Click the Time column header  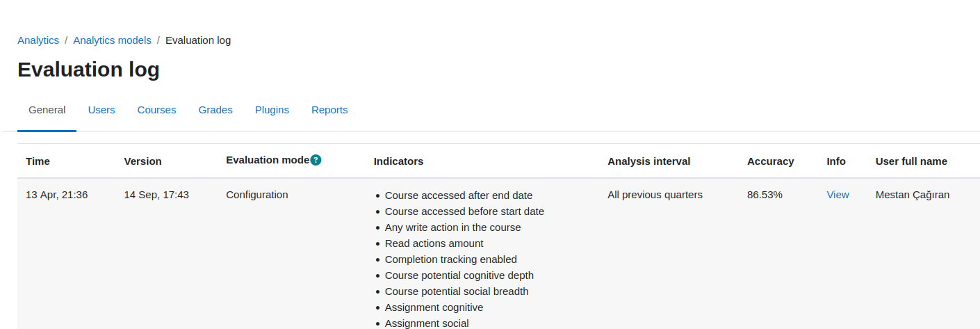(x=38, y=161)
